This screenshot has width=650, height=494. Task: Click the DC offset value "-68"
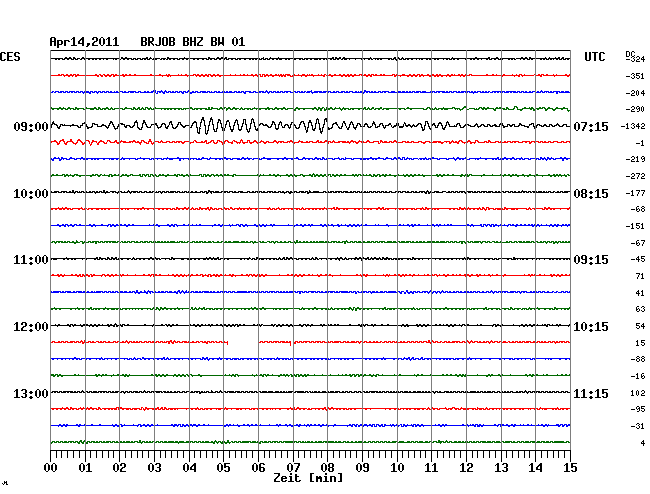pos(638,209)
